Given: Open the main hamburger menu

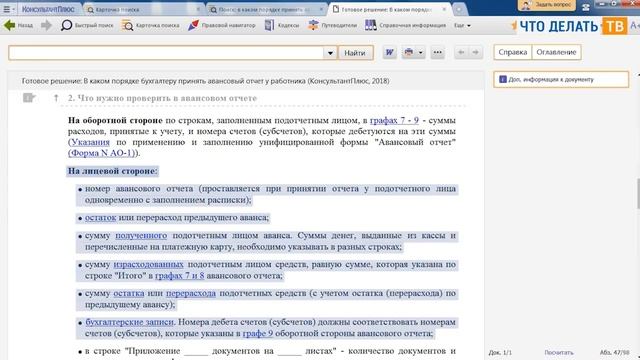Looking at the screenshot, I should [7, 9].
